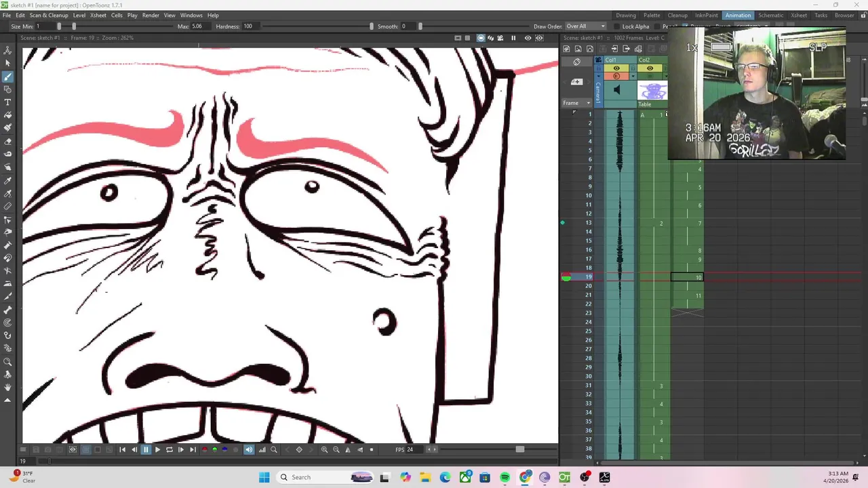Viewport: 868px width, 488px height.
Task: Select the Fill bucket tool
Action: pos(7,115)
